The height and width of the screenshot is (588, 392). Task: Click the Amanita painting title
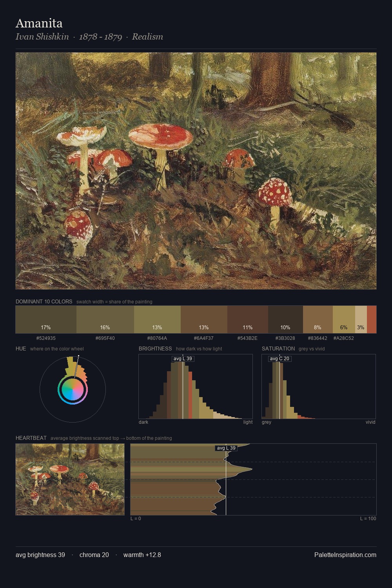pos(39,23)
